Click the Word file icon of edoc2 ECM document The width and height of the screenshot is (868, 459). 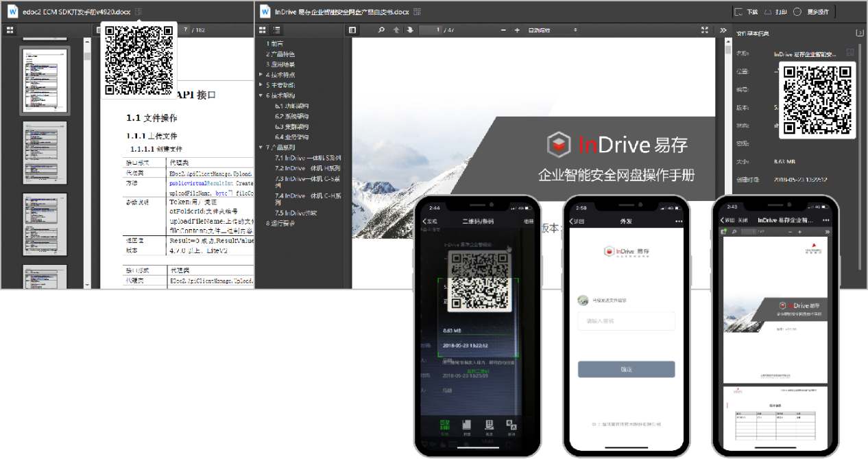pos(13,12)
